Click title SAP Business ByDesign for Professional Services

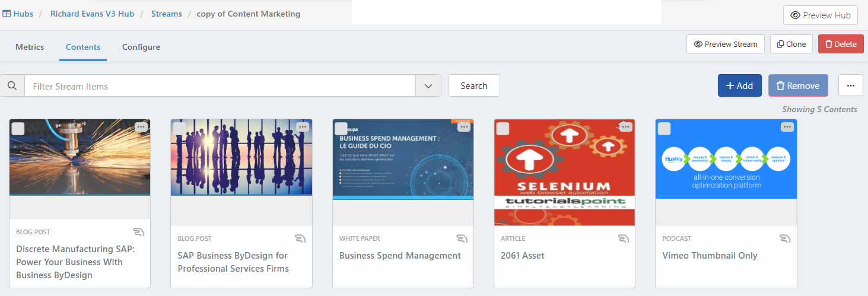pyautogui.click(x=233, y=262)
